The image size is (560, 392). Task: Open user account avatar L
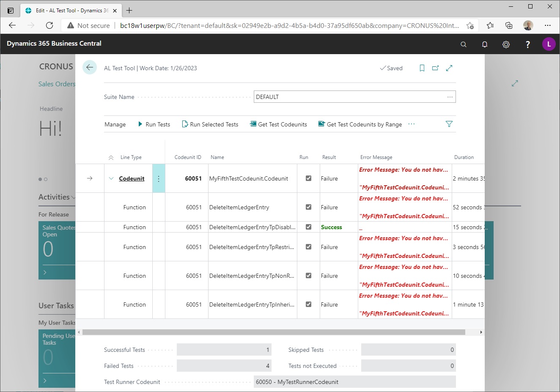pyautogui.click(x=549, y=44)
